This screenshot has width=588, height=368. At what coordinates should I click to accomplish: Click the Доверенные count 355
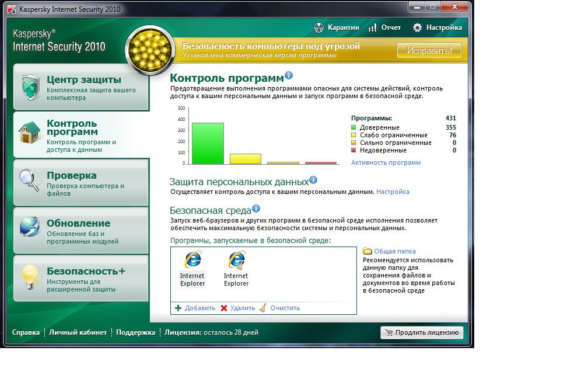[x=451, y=127]
